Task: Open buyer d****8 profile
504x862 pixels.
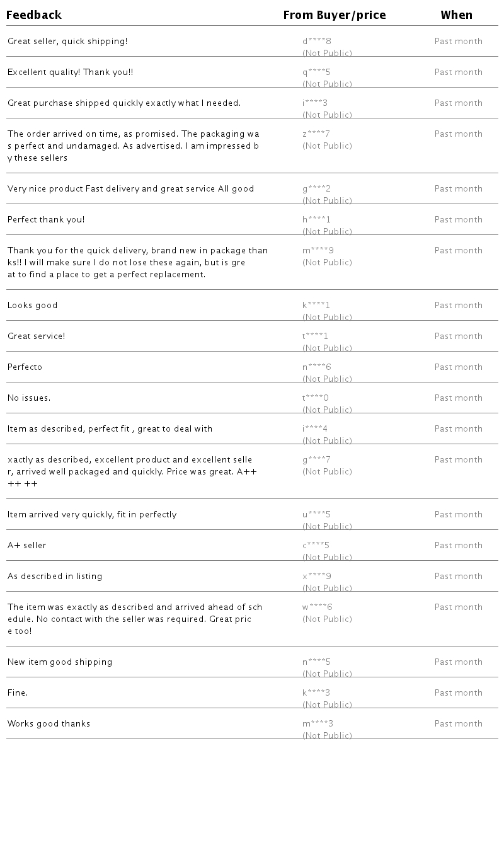Action: 317,42
